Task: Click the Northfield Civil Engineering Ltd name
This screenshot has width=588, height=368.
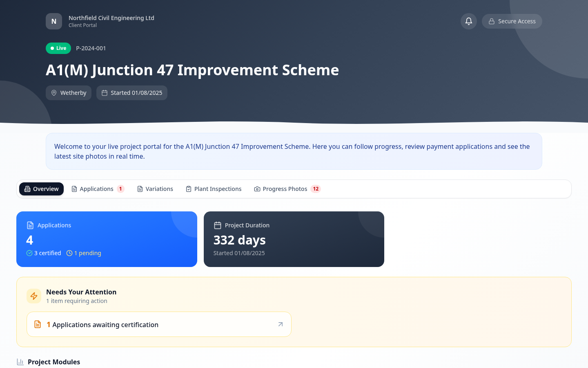Action: click(111, 18)
